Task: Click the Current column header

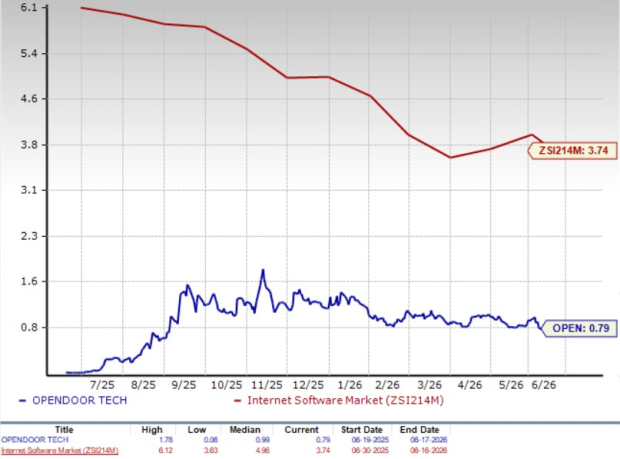Action: (x=301, y=430)
